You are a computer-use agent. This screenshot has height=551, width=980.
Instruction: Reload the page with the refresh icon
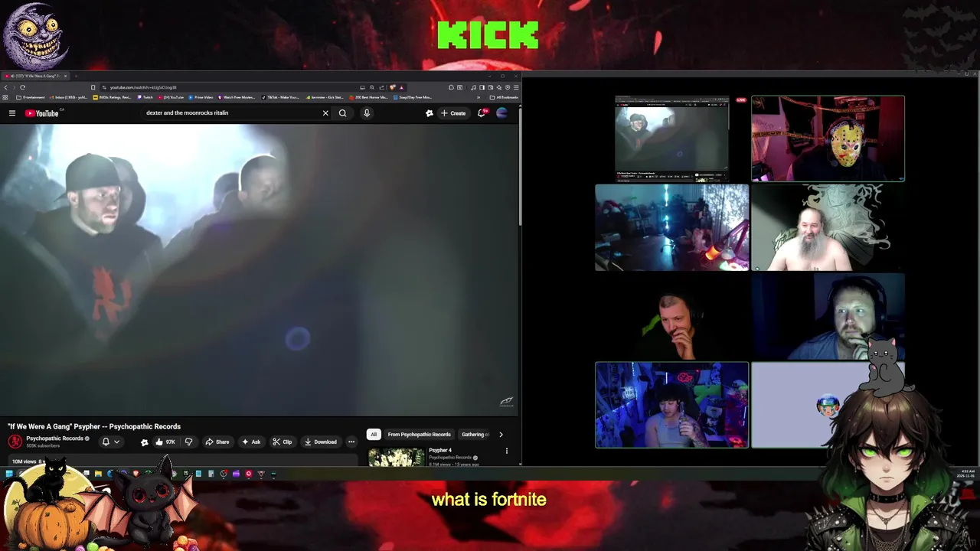22,87
